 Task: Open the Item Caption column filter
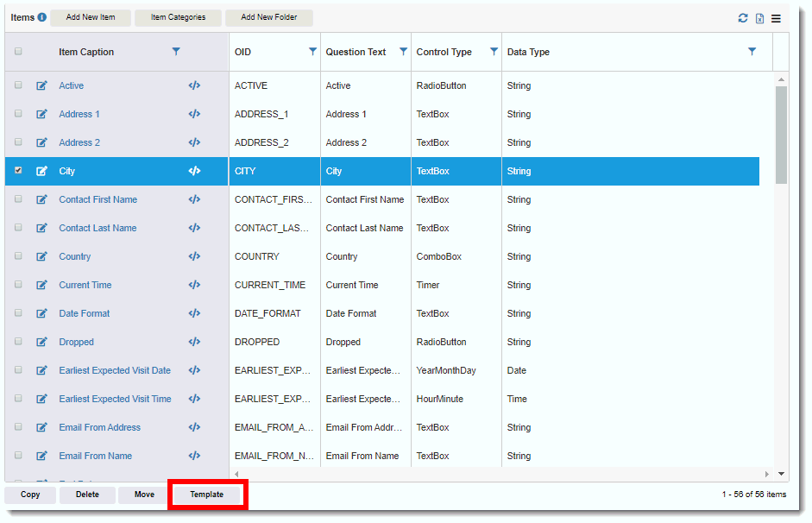point(176,51)
